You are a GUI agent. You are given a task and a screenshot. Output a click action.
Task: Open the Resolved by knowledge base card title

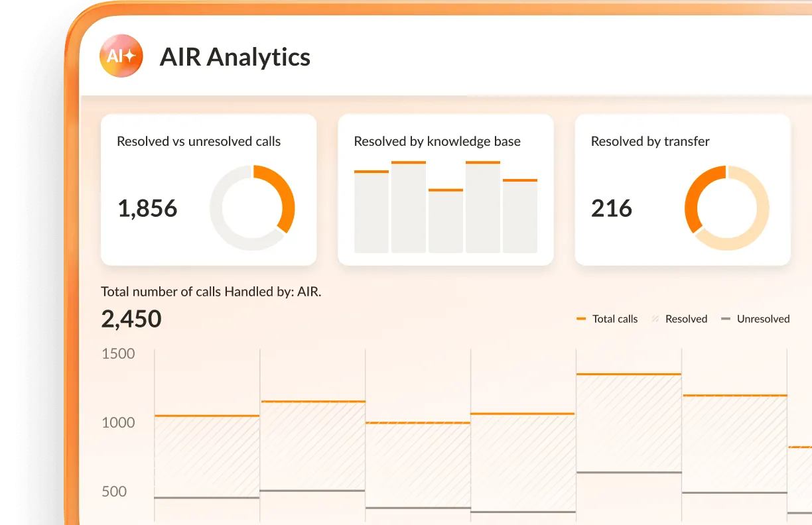click(x=437, y=141)
